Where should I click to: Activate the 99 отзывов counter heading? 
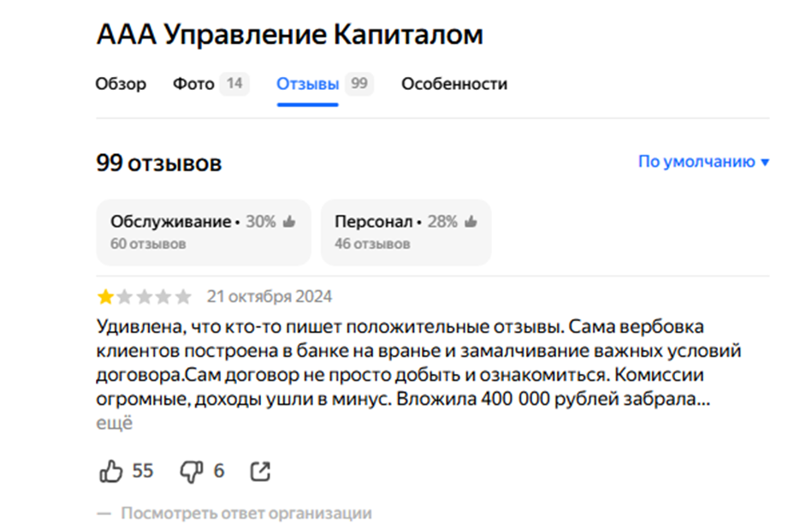[159, 163]
